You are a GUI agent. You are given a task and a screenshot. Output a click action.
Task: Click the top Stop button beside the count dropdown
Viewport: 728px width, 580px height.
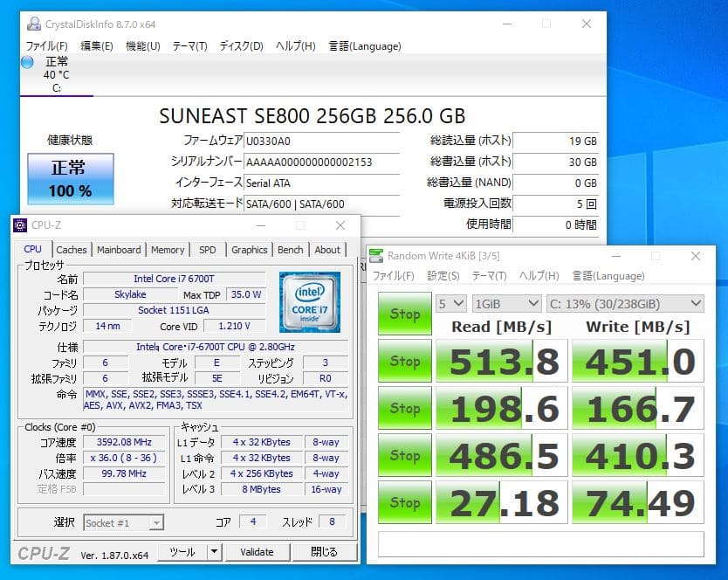(405, 314)
